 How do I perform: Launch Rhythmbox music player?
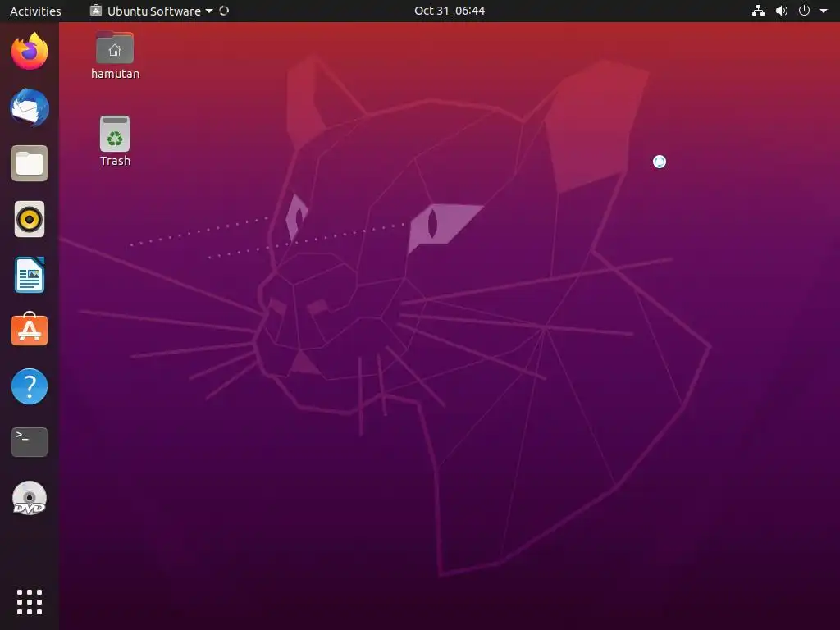[x=30, y=219]
